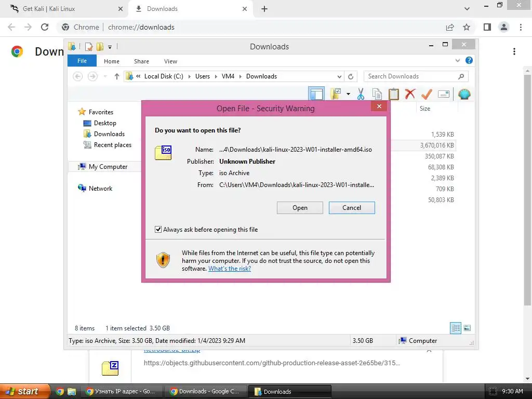Open the Chrome three-dot menu

tap(521, 27)
